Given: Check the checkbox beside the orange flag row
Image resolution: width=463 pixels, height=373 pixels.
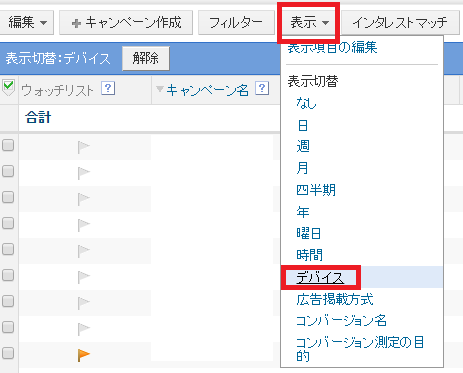Looking at the screenshot, I should click(x=8, y=353).
